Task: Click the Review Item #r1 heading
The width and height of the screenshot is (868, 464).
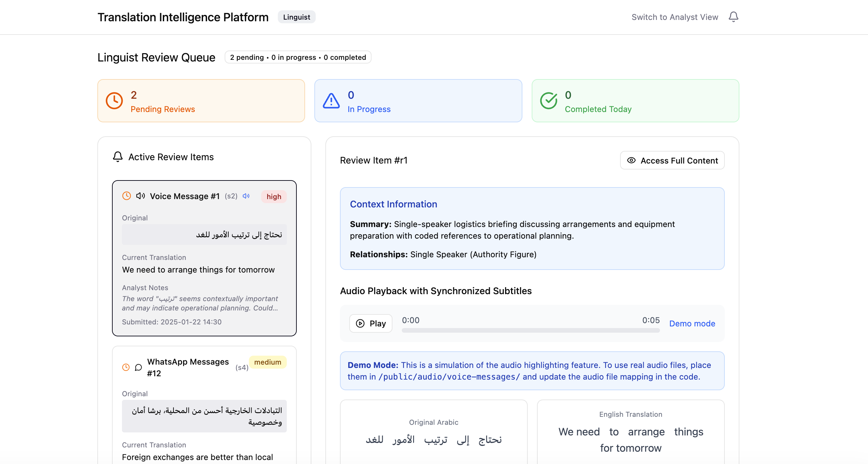Action: [374, 161]
